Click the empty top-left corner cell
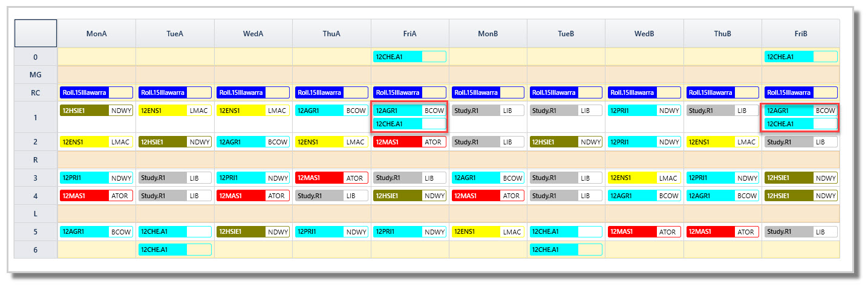 point(36,33)
